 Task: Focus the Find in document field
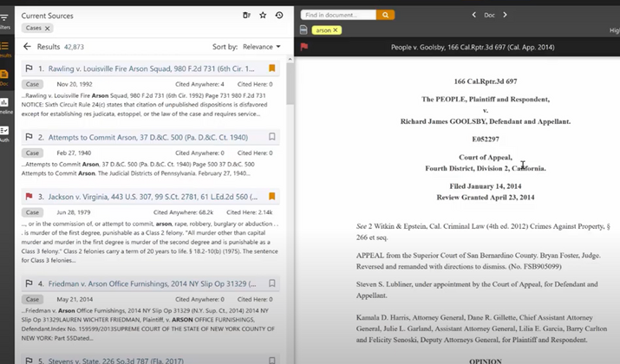coord(338,15)
